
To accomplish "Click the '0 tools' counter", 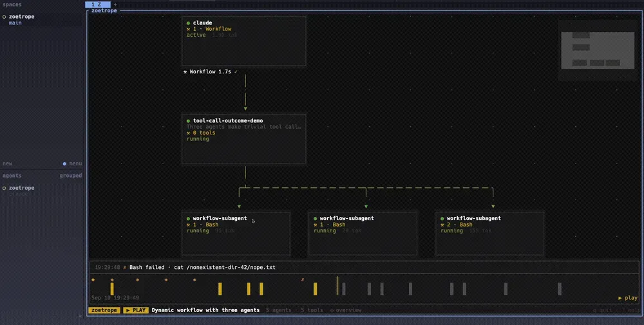I will pyautogui.click(x=204, y=133).
